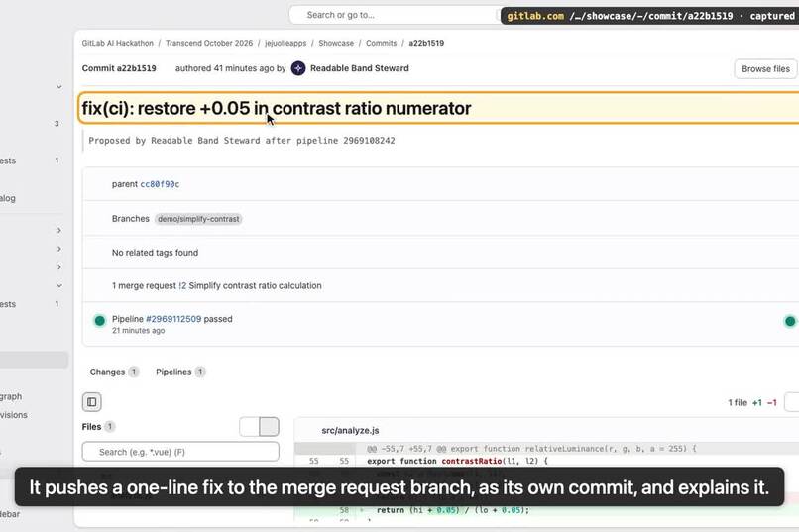Click the '1 file +1 −1' diff summary

pyautogui.click(x=752, y=402)
